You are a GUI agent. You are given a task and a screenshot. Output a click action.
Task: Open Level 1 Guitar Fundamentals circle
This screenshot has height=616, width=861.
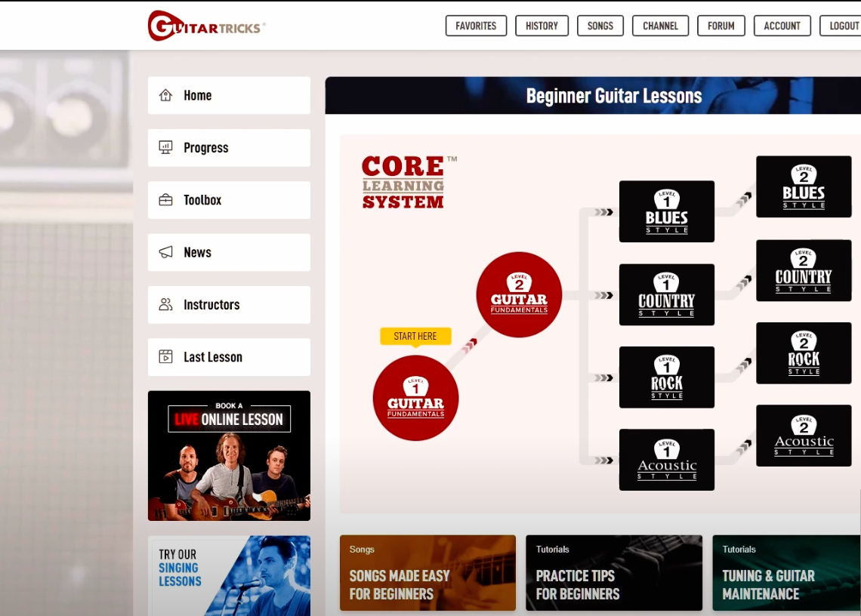[x=415, y=398]
